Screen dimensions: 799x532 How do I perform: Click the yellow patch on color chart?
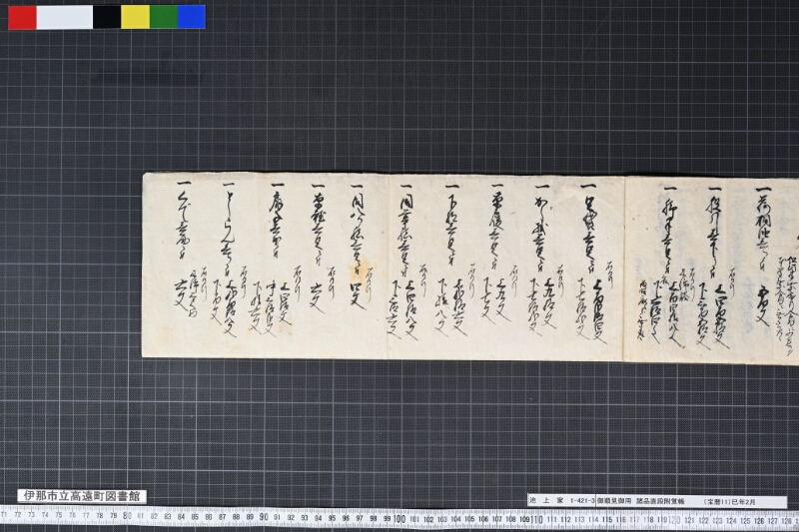(x=136, y=17)
